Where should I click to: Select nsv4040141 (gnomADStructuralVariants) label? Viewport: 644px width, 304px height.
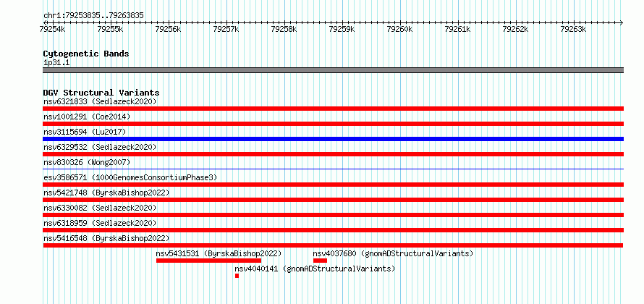pyautogui.click(x=315, y=269)
